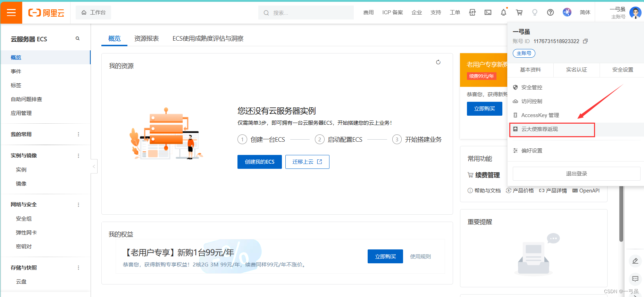Open the 使用规则 link
Viewport: 644px width, 297px height.
pos(420,256)
